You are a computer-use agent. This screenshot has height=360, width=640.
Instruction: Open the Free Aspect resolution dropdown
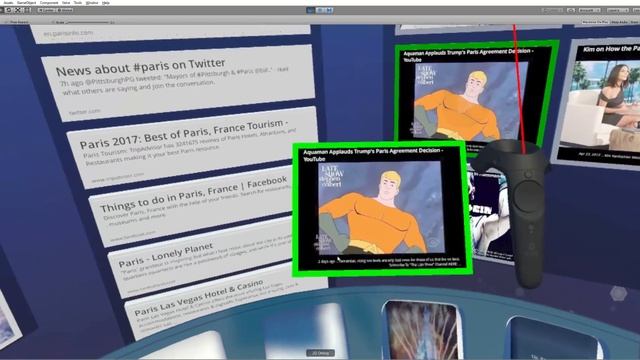tap(20, 22)
